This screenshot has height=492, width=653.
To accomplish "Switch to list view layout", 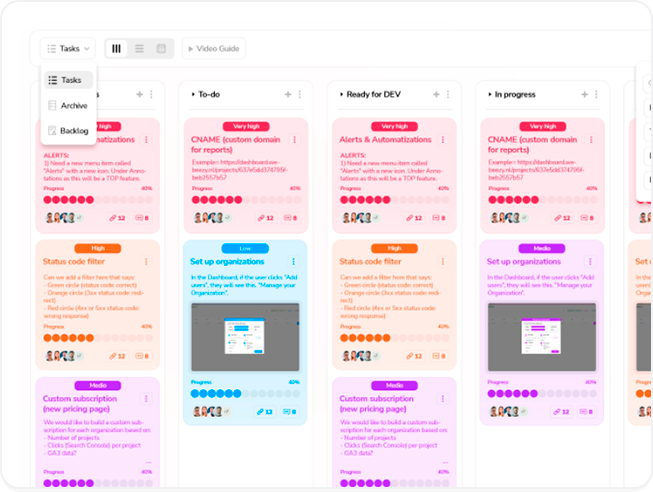I will pyautogui.click(x=139, y=48).
